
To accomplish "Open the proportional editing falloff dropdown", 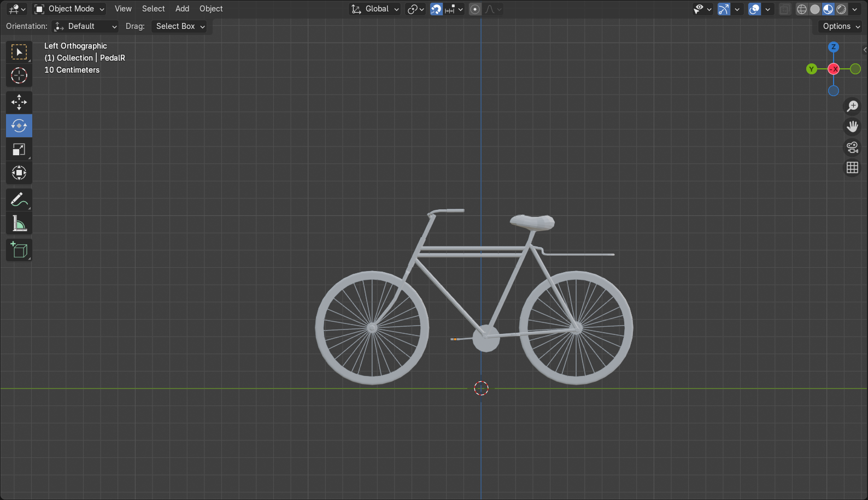I will pyautogui.click(x=493, y=9).
